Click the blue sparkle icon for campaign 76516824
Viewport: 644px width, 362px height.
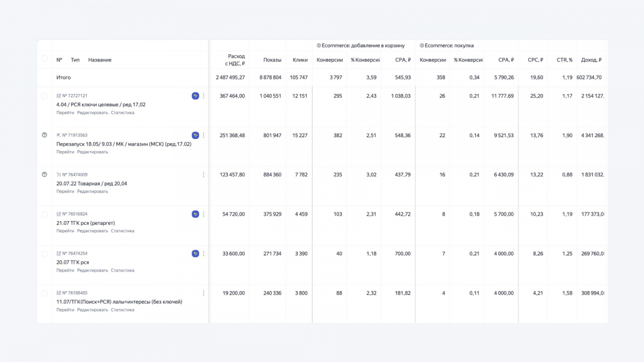pos(195,214)
